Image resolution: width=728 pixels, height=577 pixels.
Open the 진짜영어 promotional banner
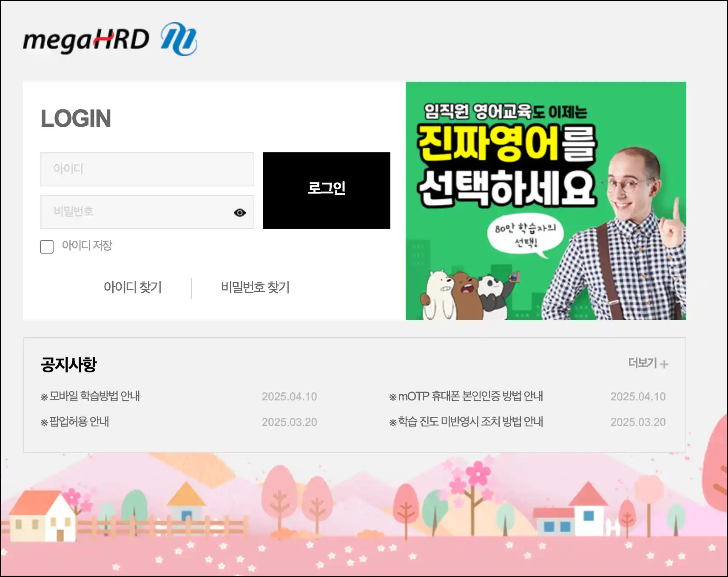point(546,200)
